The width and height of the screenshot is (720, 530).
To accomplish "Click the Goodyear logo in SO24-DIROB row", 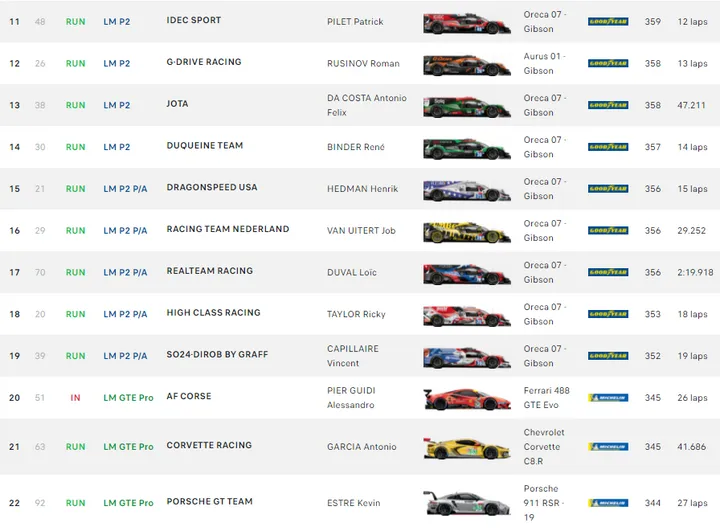I will tap(608, 356).
